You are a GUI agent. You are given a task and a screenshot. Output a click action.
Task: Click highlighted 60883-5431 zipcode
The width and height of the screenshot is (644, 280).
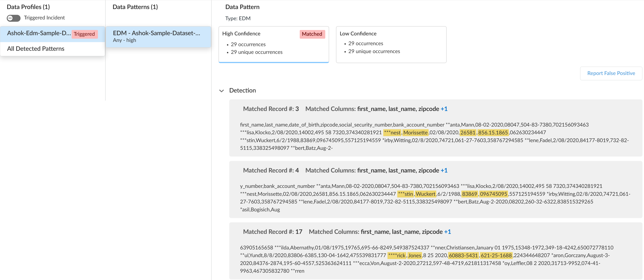click(x=463, y=255)
